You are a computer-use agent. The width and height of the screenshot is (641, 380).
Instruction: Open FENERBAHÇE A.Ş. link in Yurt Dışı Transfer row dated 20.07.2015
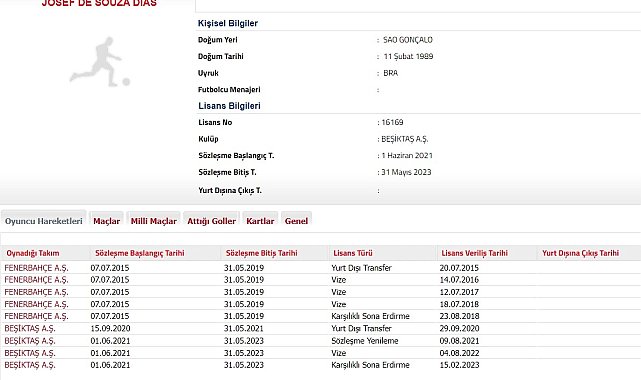pyautogui.click(x=36, y=268)
